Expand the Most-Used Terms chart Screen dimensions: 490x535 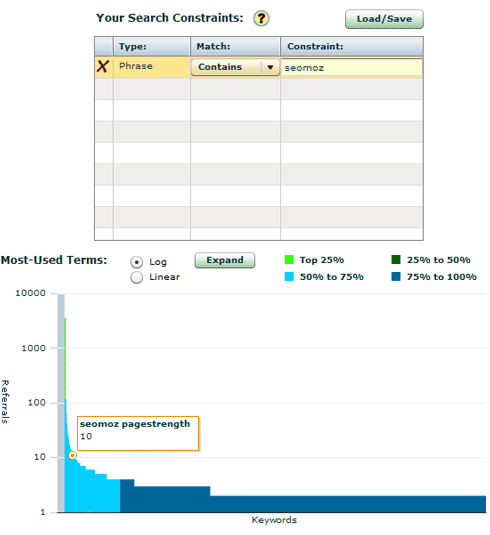(225, 260)
